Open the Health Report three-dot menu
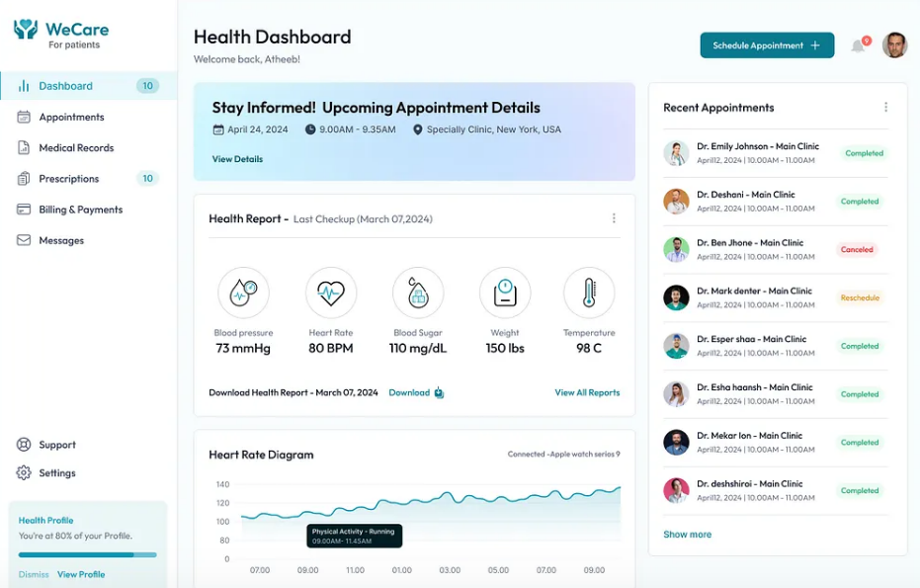Image resolution: width=920 pixels, height=588 pixels. click(614, 218)
